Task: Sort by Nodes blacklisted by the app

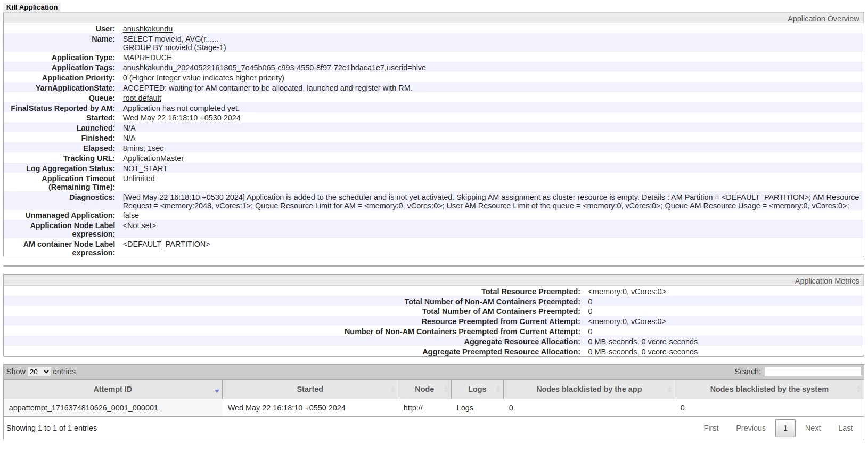Action: click(x=589, y=389)
